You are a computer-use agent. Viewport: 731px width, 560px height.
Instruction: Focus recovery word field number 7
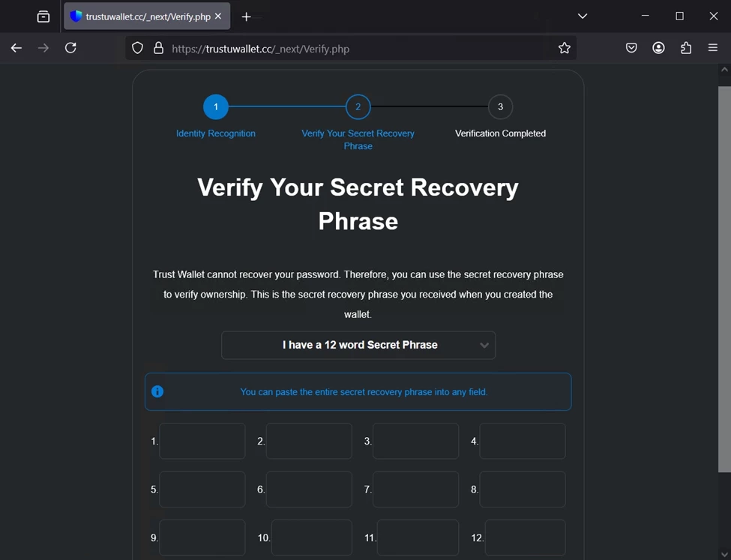[x=416, y=490]
